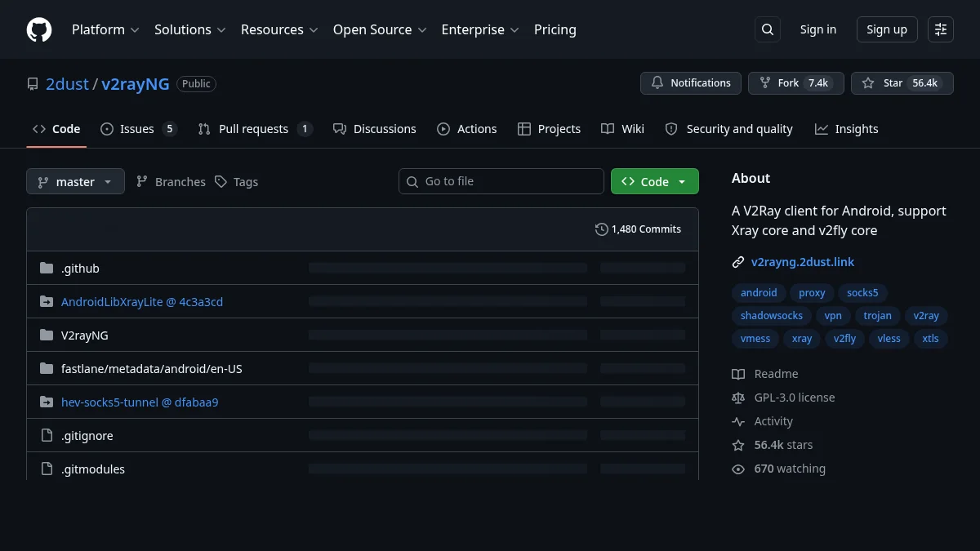Click the V2rayNG folder icon

tap(47, 335)
